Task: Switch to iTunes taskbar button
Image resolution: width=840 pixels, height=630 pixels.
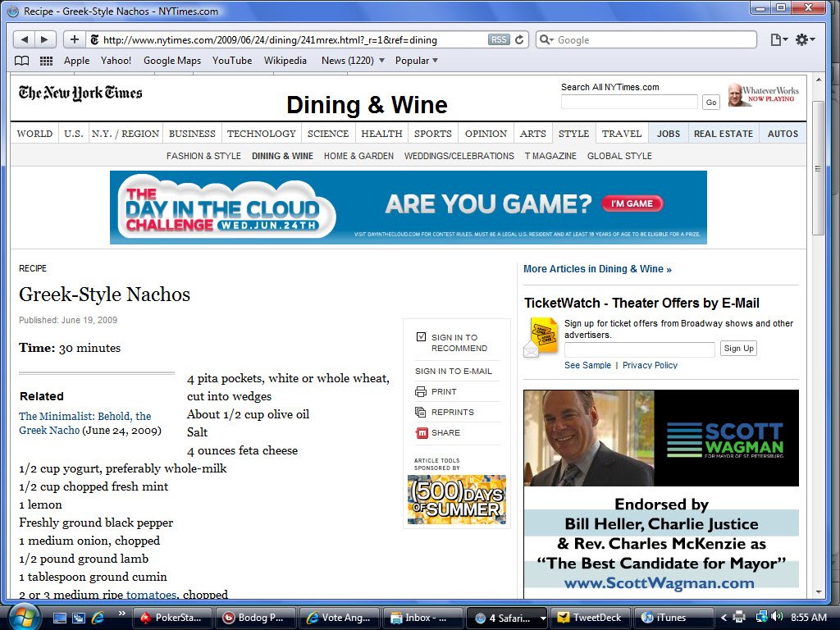Action: pos(673,618)
